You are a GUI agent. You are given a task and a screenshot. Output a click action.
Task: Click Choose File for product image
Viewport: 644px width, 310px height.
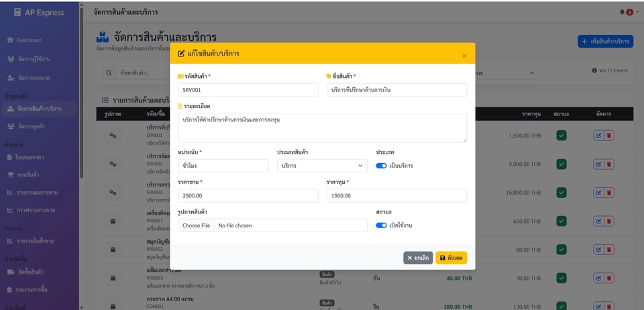point(197,225)
